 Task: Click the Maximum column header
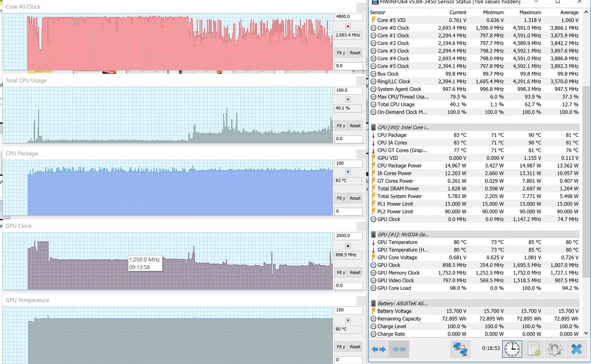pyautogui.click(x=523, y=12)
